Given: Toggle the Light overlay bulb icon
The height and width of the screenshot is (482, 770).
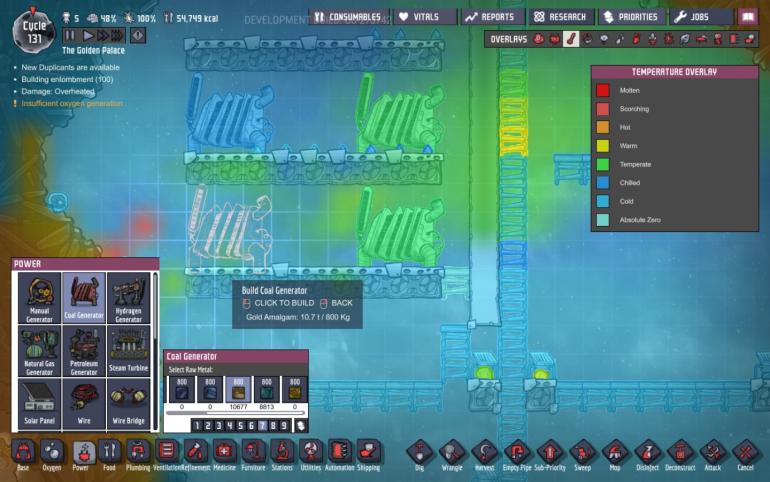Looking at the screenshot, I should 604,39.
